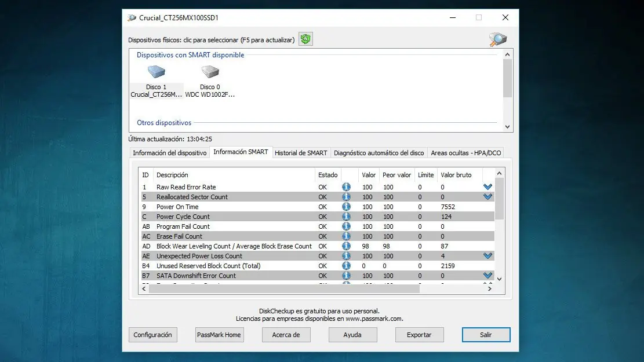
Task: Click the magnifying glass disk icon
Action: point(498,39)
